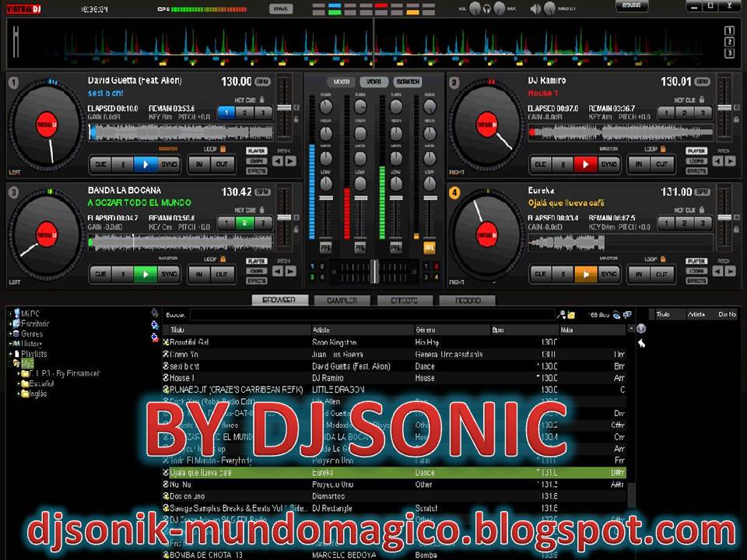The height and width of the screenshot is (560, 747).
Task: Click the crossfader below the mixer channels
Action: [x=374, y=271]
